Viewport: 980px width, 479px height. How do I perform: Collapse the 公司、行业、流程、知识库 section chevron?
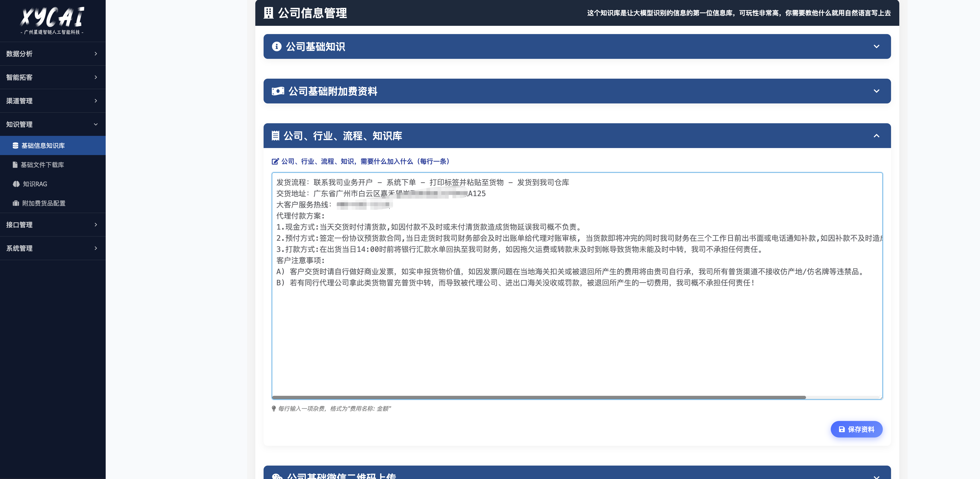[x=877, y=136]
